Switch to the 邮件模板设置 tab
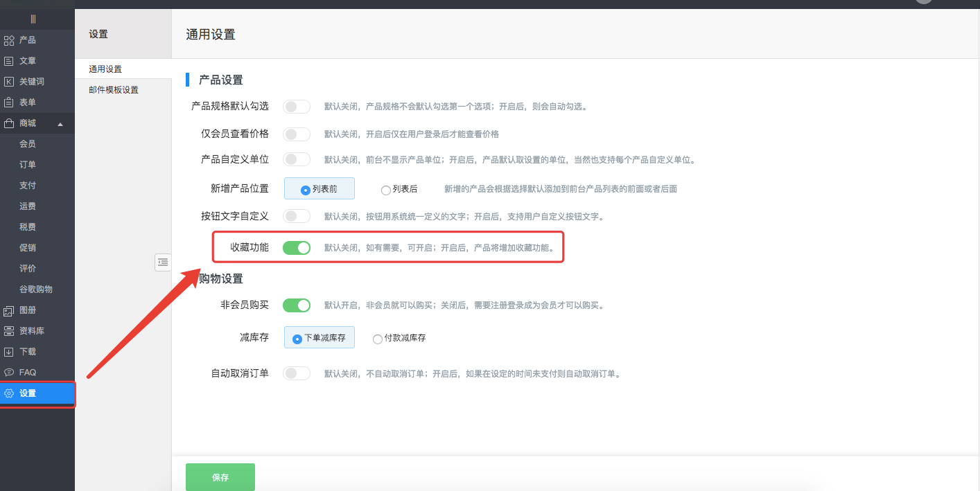 tap(115, 89)
